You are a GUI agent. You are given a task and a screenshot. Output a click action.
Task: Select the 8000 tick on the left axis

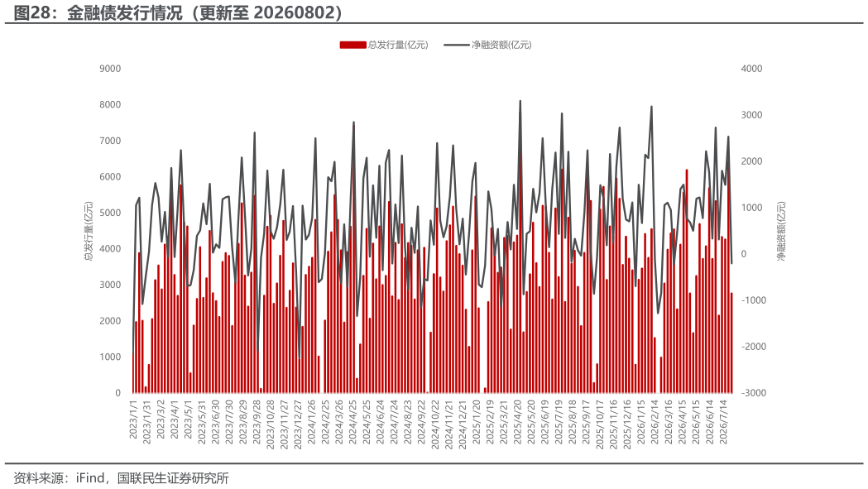[x=110, y=104]
